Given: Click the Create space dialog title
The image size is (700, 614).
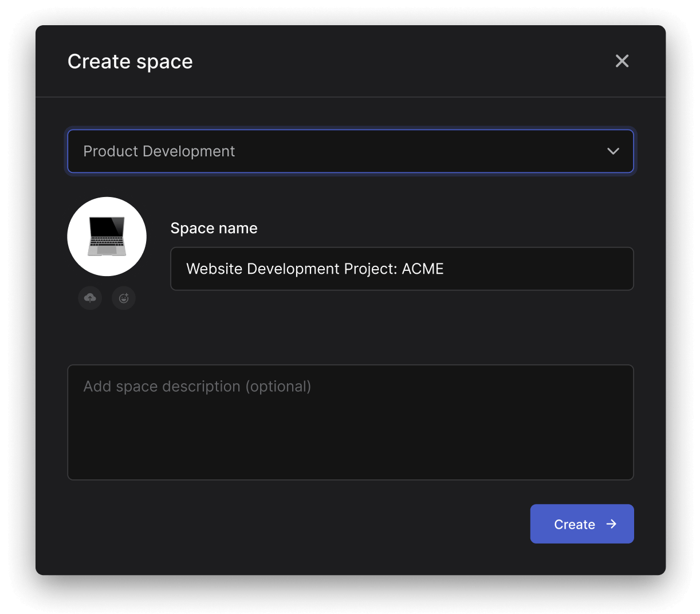Looking at the screenshot, I should click(130, 61).
